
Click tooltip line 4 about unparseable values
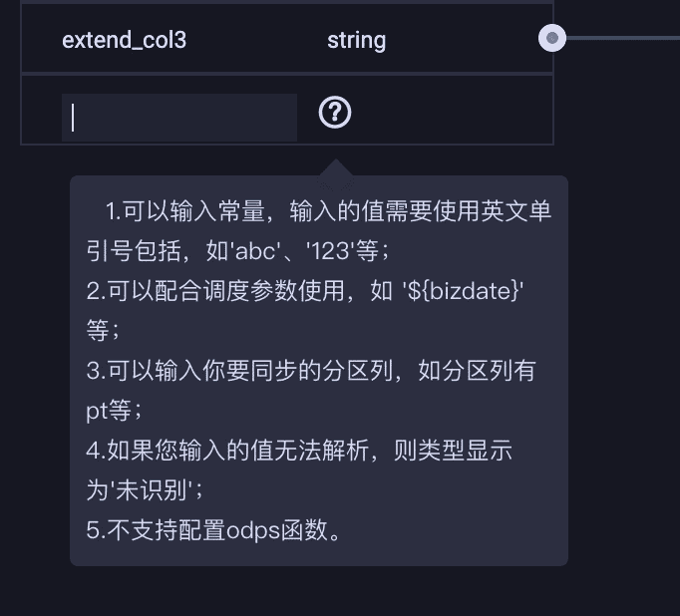pos(299,451)
